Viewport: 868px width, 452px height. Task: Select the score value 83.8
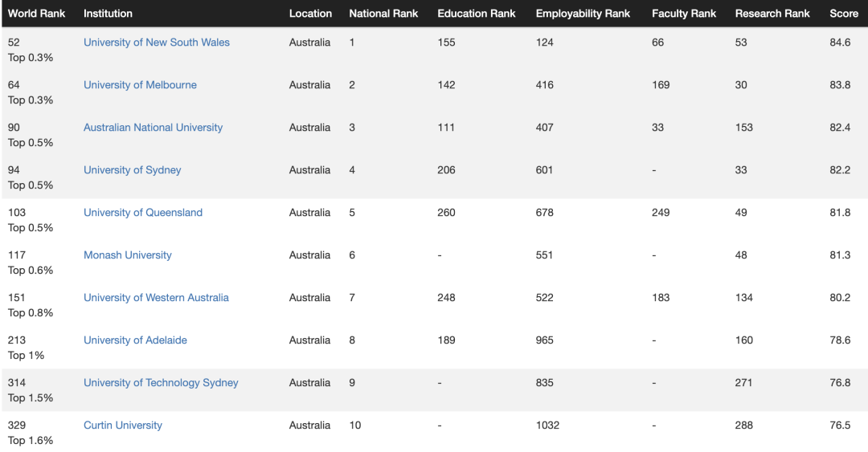(840, 85)
